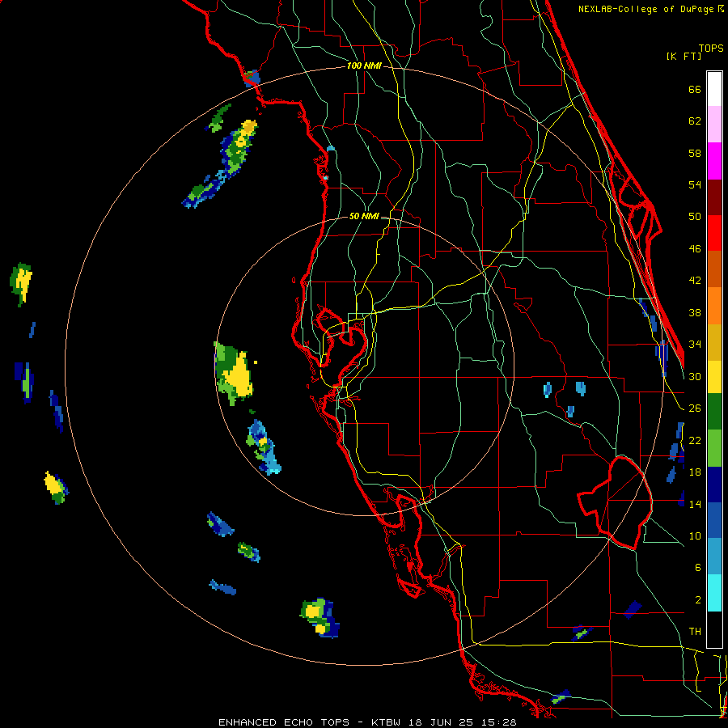The image size is (728, 728).
Task: Select the 50 legend tick label
Action: coord(695,216)
